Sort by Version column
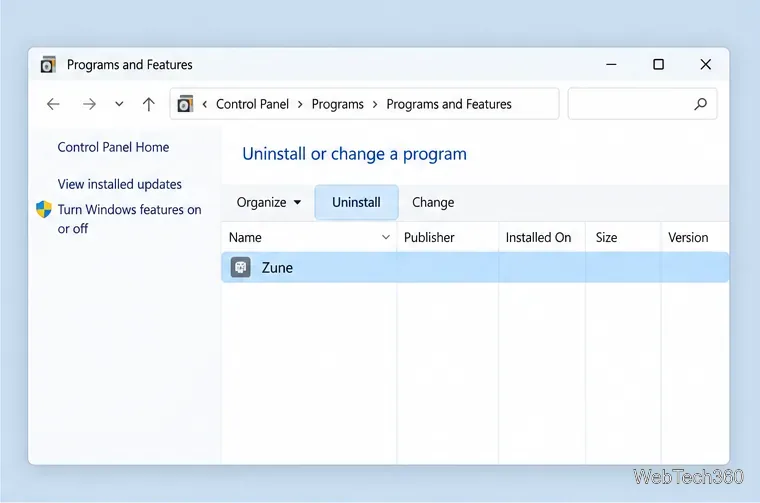Image resolution: width=760 pixels, height=503 pixels. (695, 237)
